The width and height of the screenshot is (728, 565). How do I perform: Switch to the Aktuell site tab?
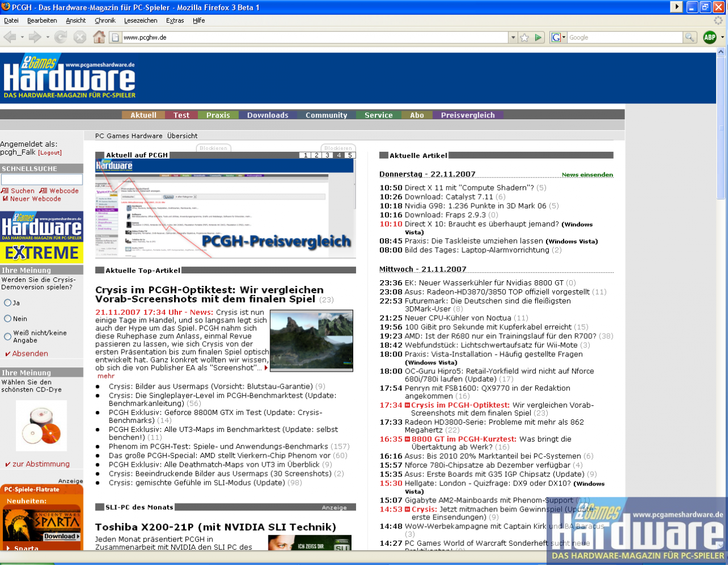[143, 115]
